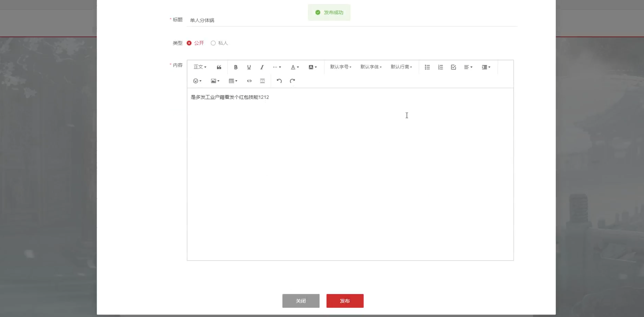The height and width of the screenshot is (317, 644).
Task: Apply italic formatting
Action: tap(262, 67)
